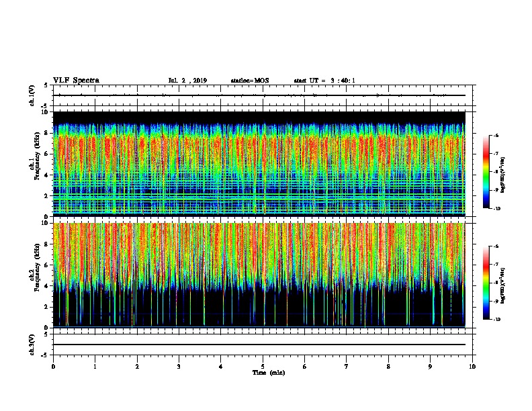Click the "ch.1(V)" waveform axis label
This screenshot has width=532, height=411.
32,95
